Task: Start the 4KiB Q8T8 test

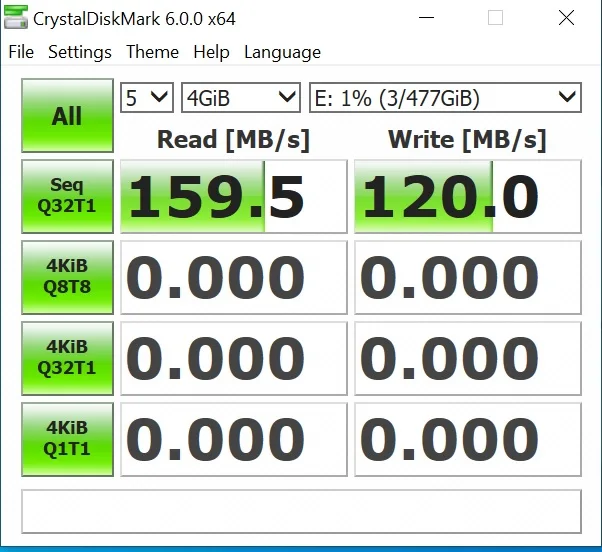Action: click(67, 277)
